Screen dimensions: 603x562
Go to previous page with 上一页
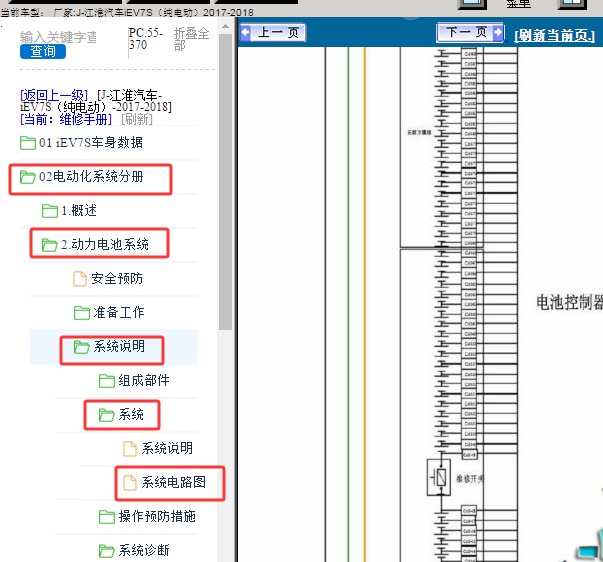(x=273, y=32)
